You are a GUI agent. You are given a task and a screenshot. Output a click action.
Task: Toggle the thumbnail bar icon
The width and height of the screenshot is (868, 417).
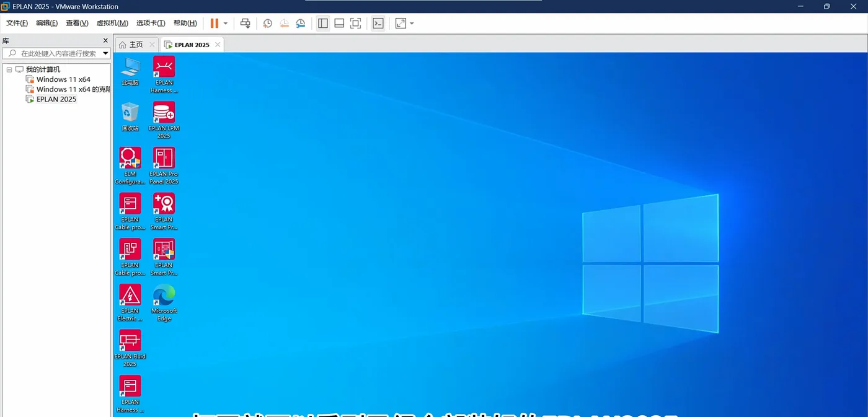pyautogui.click(x=339, y=23)
